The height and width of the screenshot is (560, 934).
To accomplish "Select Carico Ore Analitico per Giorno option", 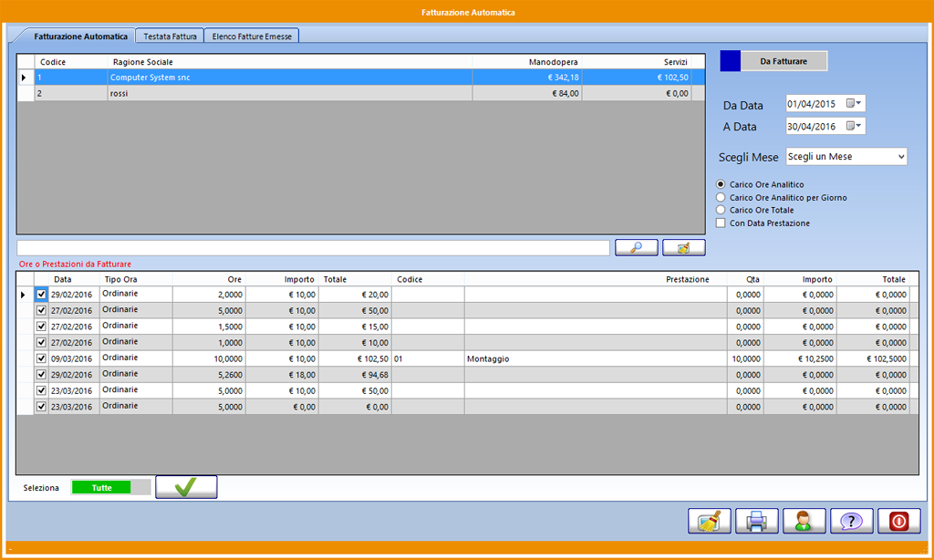I will 721,197.
